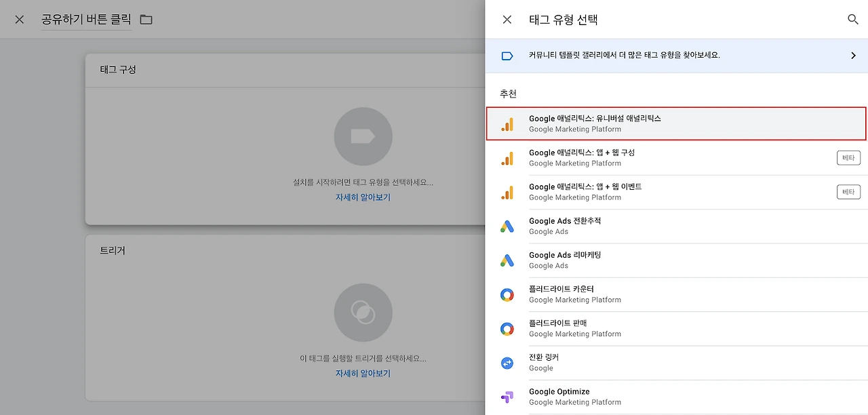Click the 앱 + 웹 구성 analytics icon
The width and height of the screenshot is (868, 415).
point(507,158)
